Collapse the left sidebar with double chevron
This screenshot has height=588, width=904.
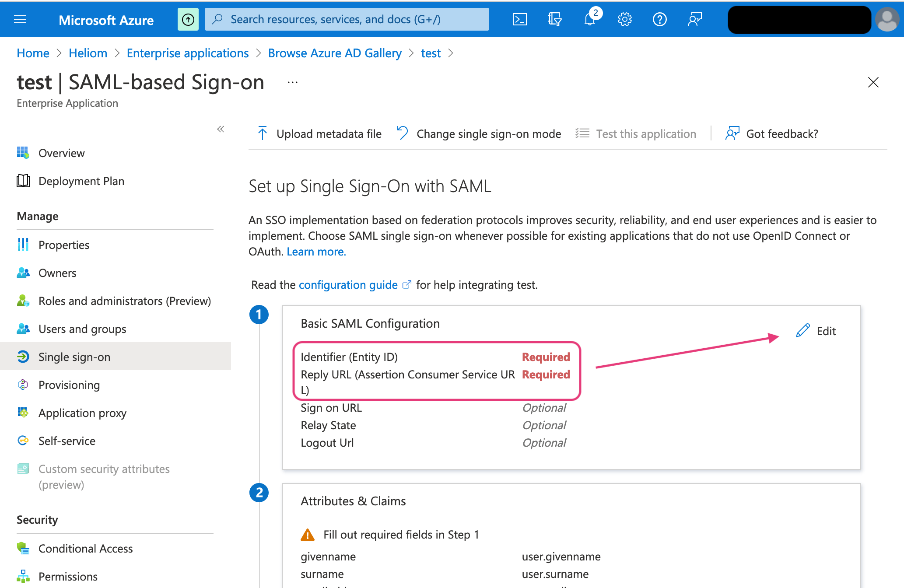[221, 129]
